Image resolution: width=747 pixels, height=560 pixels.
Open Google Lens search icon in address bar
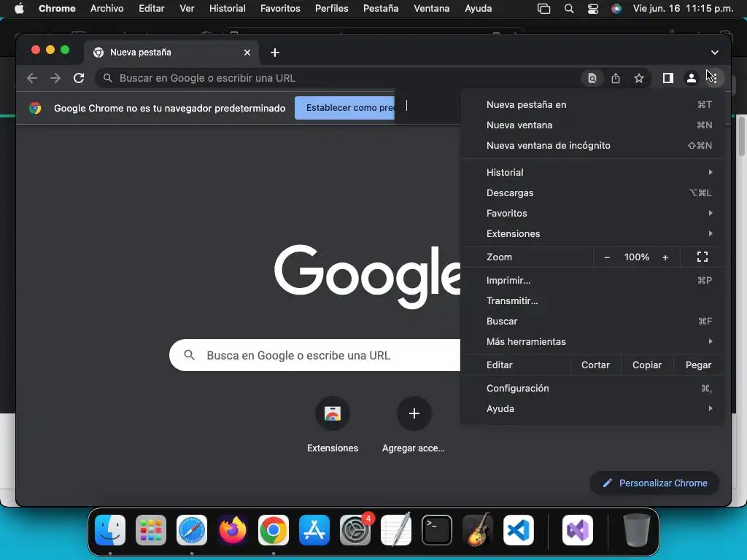click(592, 78)
